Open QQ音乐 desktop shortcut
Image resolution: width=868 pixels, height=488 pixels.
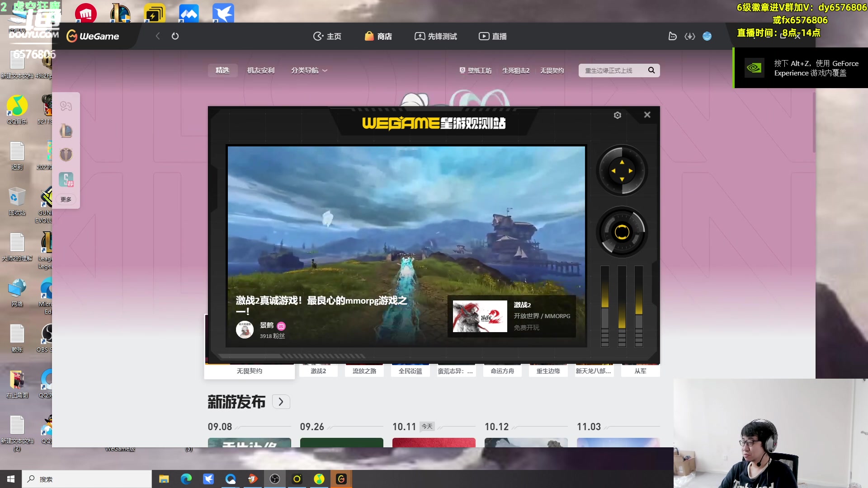coord(17,110)
